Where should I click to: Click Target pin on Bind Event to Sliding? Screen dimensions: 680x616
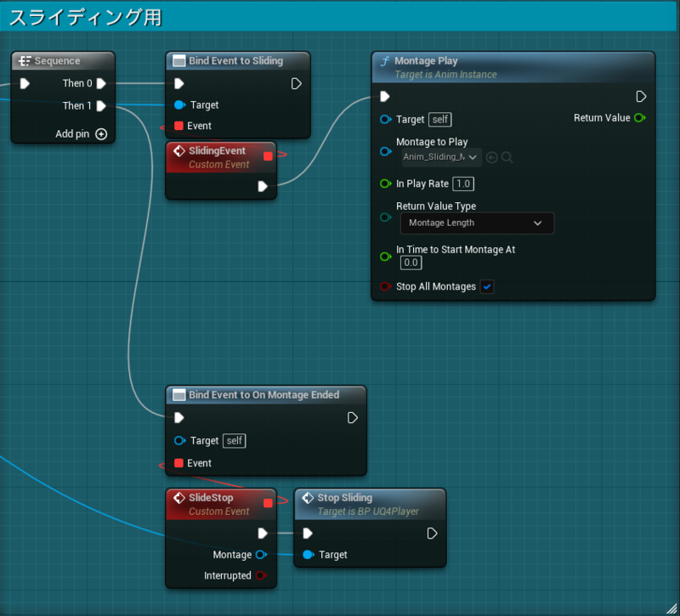tap(179, 105)
